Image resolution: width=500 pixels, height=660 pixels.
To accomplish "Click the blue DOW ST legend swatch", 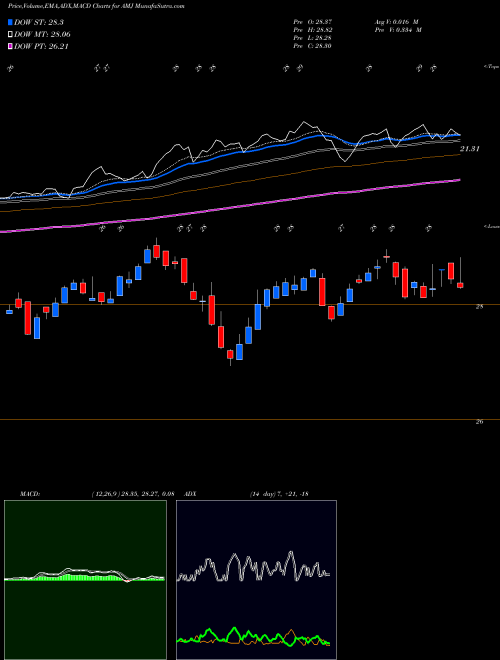I will [x=11, y=22].
